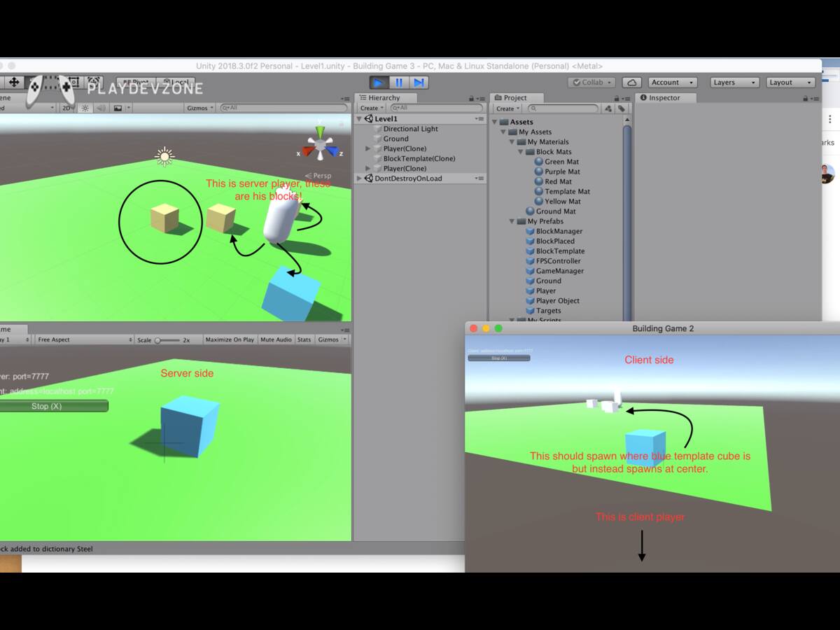
Task: Open Project Create dropdown
Action: [x=507, y=108]
